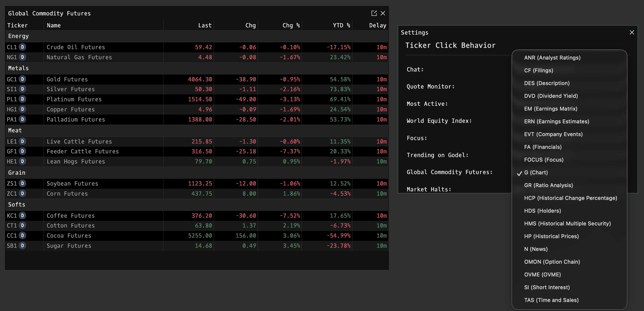Choose CF (Filings) option
The height and width of the screenshot is (311, 644).
pyautogui.click(x=569, y=70)
